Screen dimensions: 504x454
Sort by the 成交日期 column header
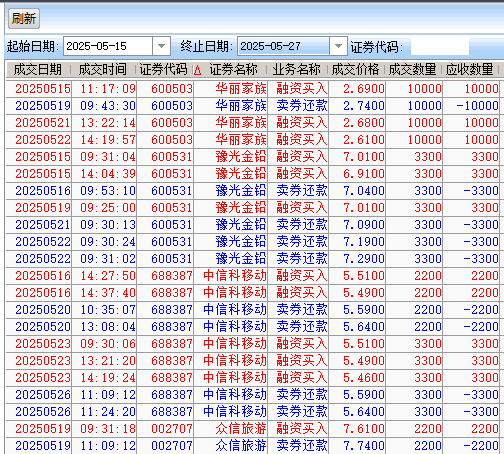click(x=38, y=70)
